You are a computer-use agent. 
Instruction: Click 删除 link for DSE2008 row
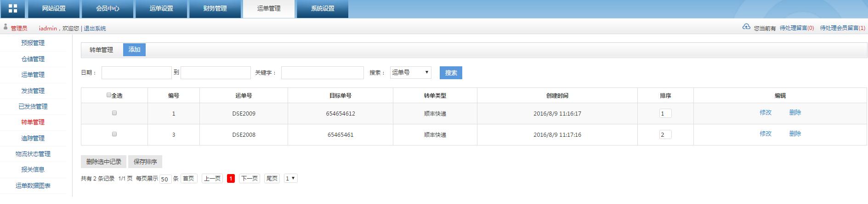tap(795, 134)
